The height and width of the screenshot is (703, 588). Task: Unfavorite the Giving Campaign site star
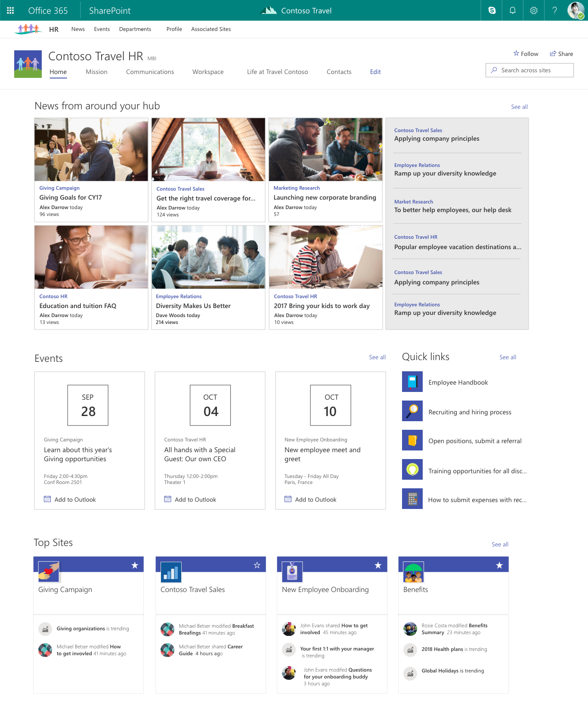[135, 565]
